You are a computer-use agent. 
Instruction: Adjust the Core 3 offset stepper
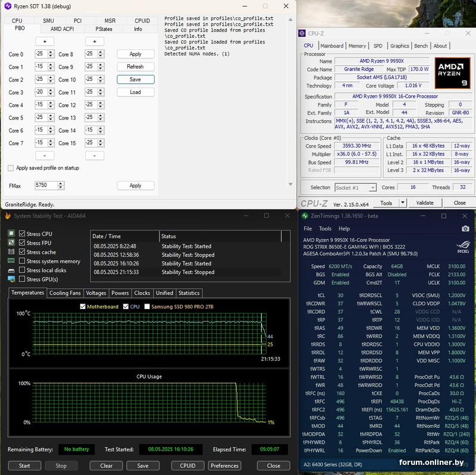(51, 92)
